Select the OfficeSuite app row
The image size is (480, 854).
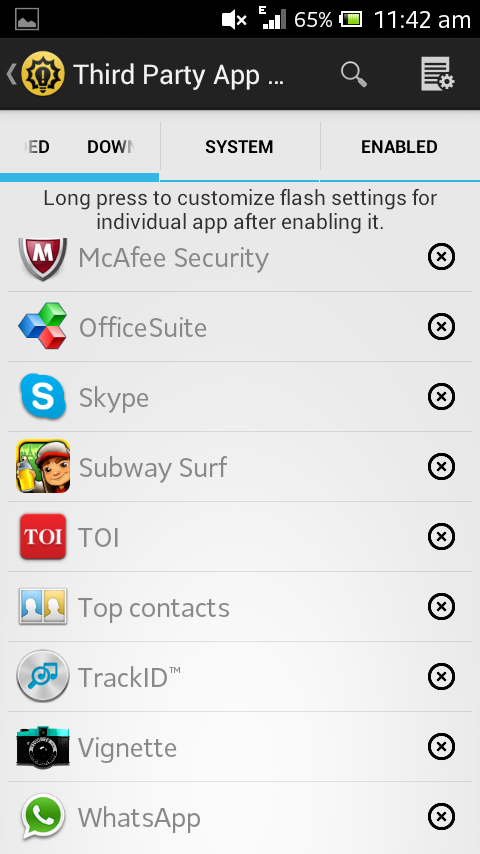240,327
